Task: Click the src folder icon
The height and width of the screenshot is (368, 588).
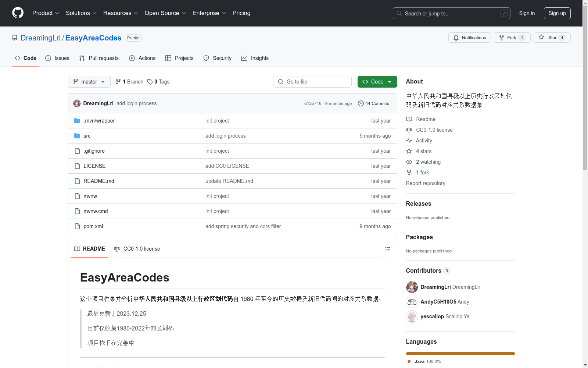Action: [77, 136]
